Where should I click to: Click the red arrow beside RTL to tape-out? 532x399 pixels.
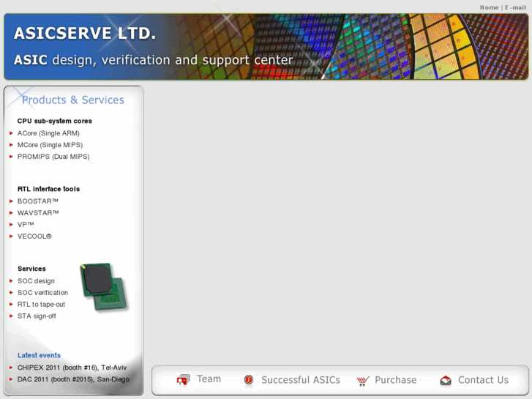11,305
